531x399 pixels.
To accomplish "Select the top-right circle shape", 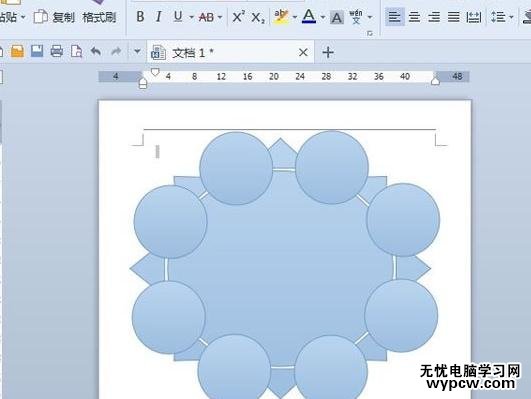I will pos(332,168).
